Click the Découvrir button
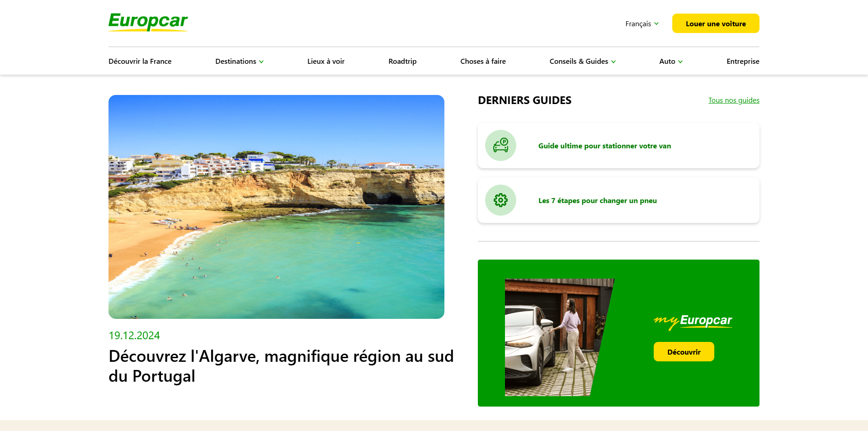 click(684, 352)
